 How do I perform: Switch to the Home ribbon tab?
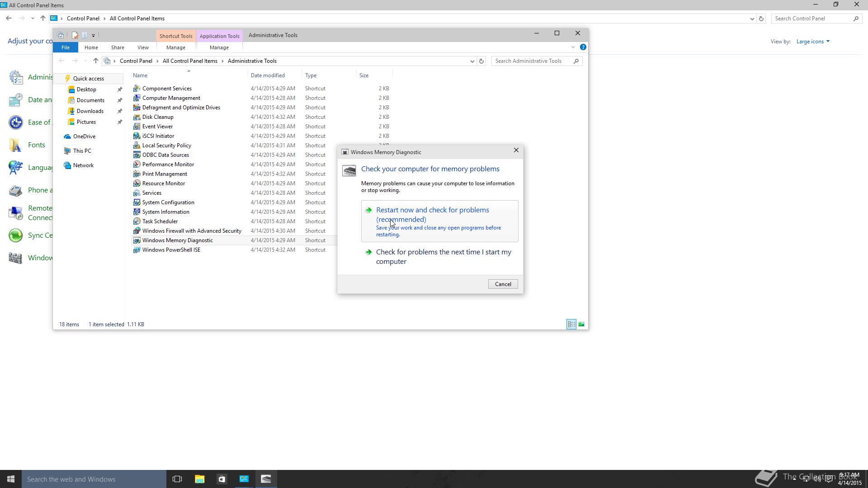(x=91, y=47)
